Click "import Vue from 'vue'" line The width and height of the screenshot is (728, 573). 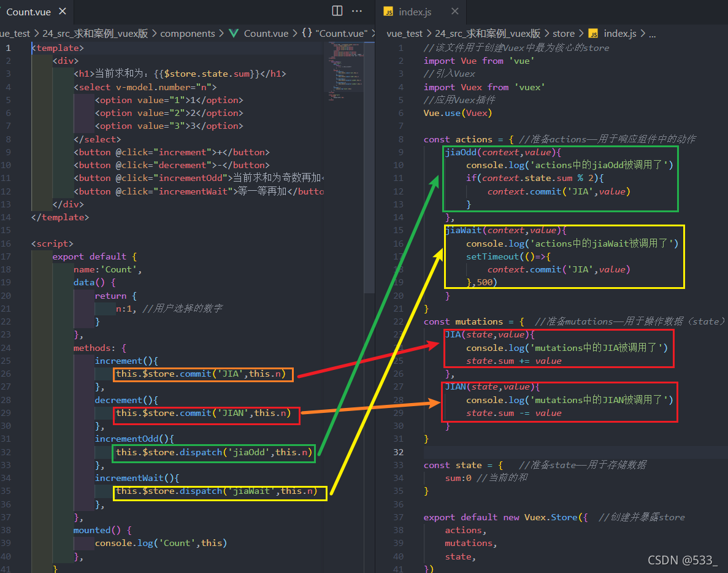(479, 61)
